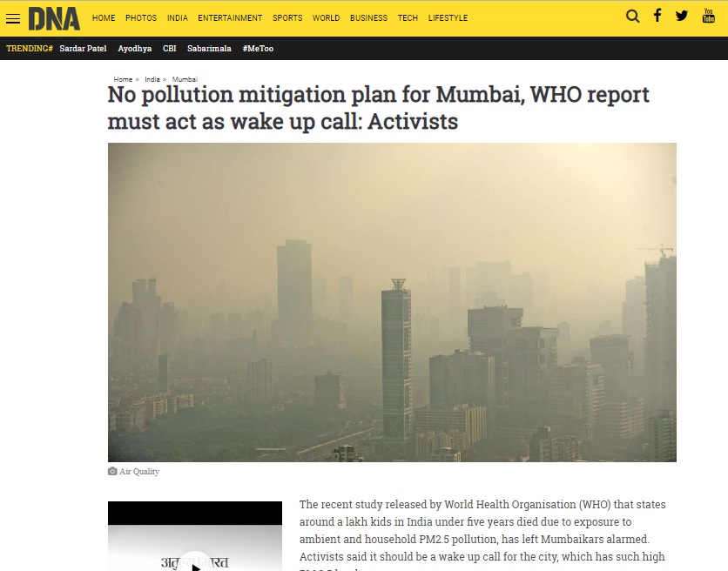Screen dimensions: 728x571
Task: Open the hamburger menu icon
Action: (13, 18)
